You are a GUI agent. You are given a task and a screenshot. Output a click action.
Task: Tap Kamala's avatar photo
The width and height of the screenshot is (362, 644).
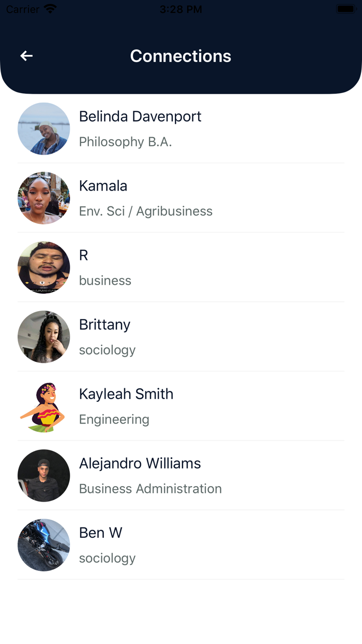tap(43, 198)
